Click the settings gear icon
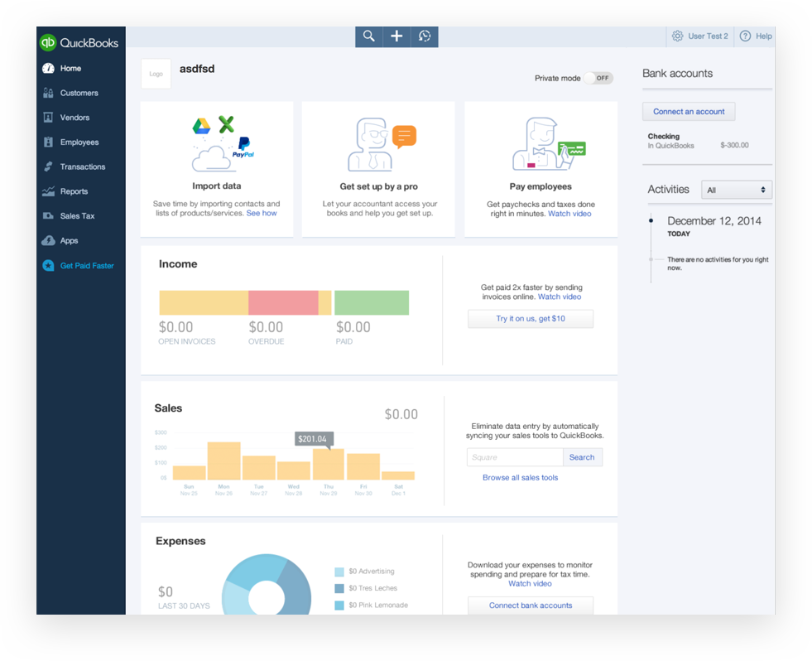The image size is (812, 661). [x=677, y=36]
